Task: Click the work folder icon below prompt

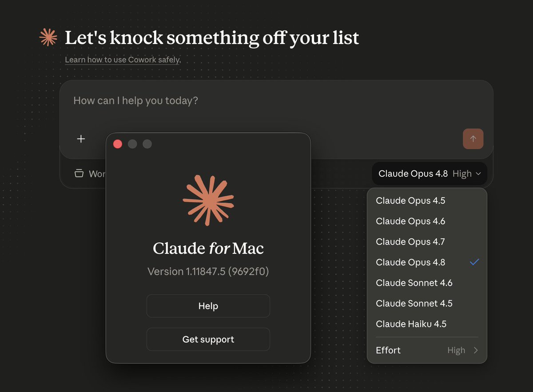Action: (79, 174)
